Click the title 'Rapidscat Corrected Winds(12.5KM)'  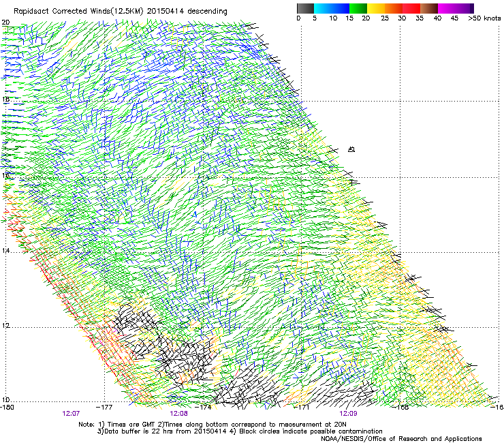pos(78,12)
